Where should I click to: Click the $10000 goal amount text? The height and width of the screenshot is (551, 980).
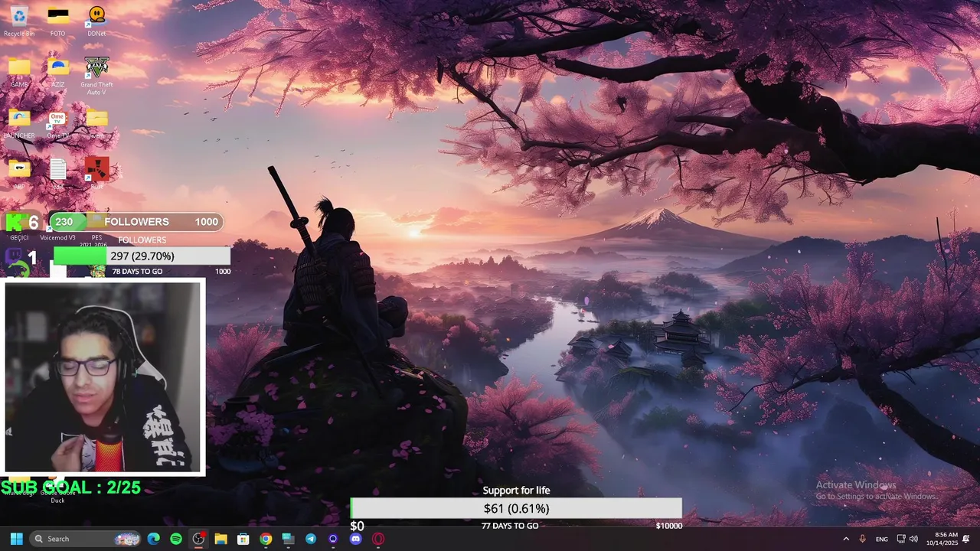[x=668, y=526]
